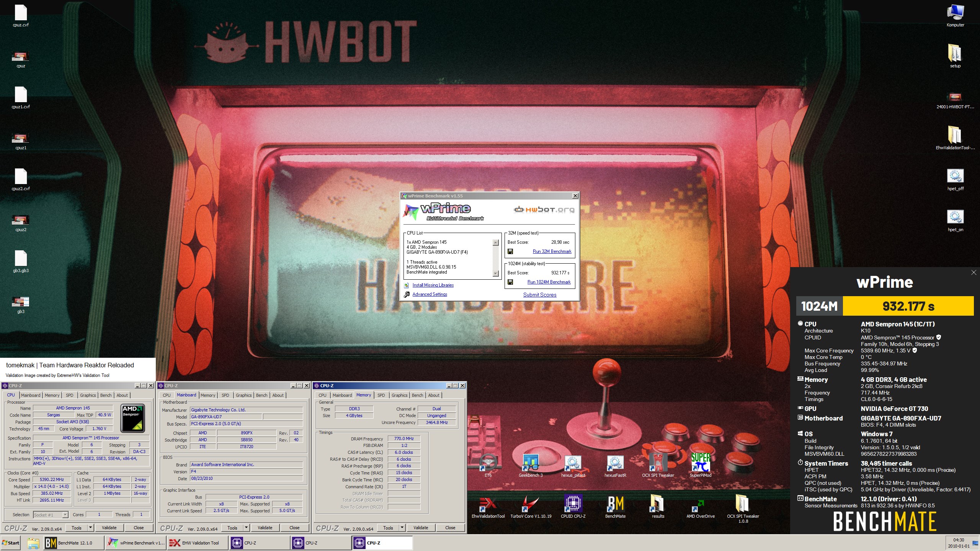
Task: Click Validate button in first CPU-Z window
Action: (109, 528)
